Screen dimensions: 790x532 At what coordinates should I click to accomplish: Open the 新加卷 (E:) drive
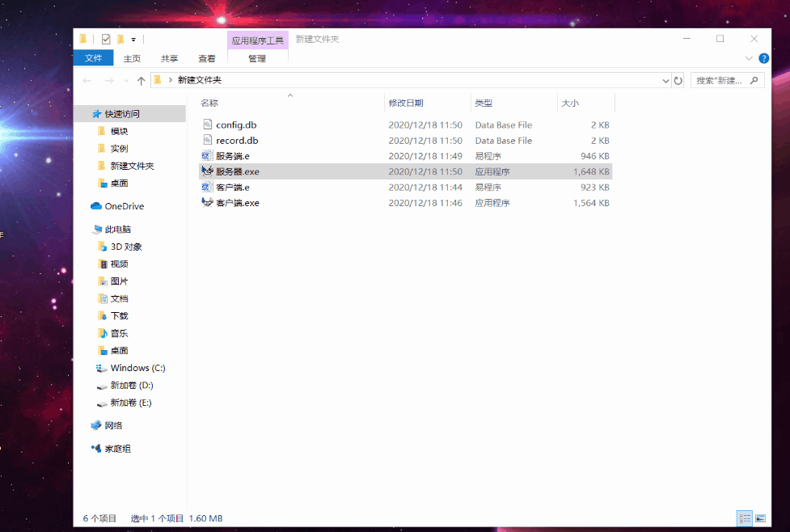[131, 403]
